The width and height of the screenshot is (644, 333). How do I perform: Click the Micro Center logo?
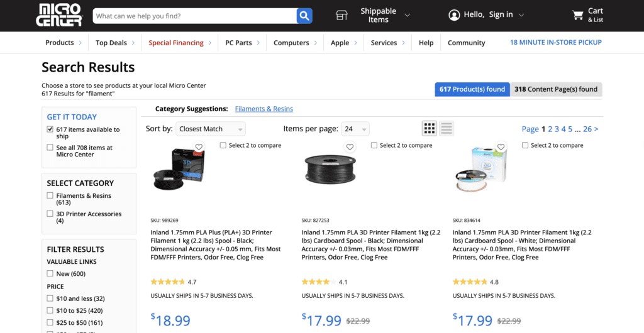(x=59, y=15)
